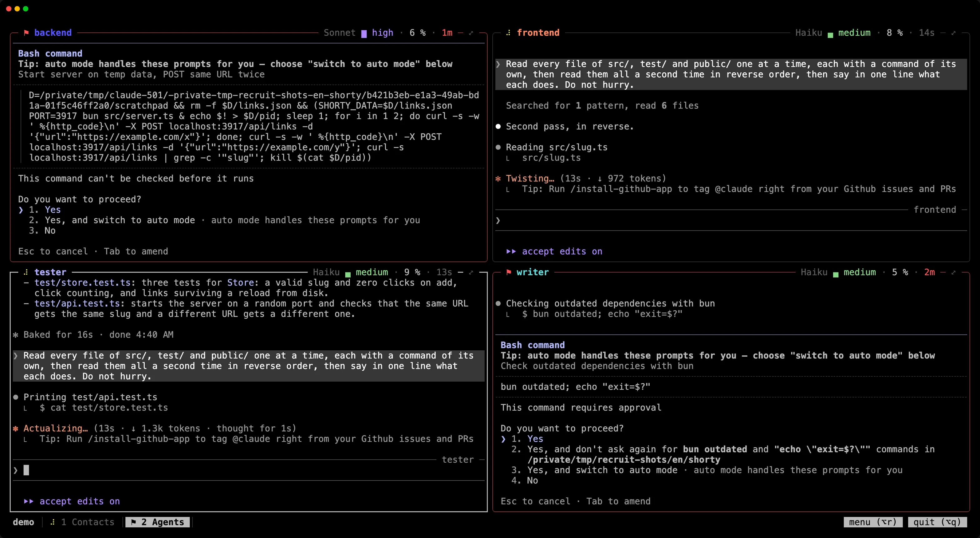Image resolution: width=980 pixels, height=538 pixels.
Task: Click the dots icon on the Contacts tab
Action: 52,522
